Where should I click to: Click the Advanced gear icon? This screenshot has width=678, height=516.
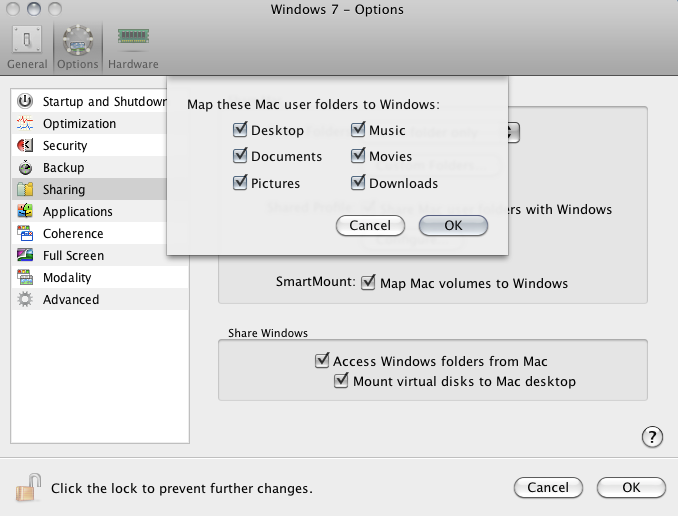25,299
